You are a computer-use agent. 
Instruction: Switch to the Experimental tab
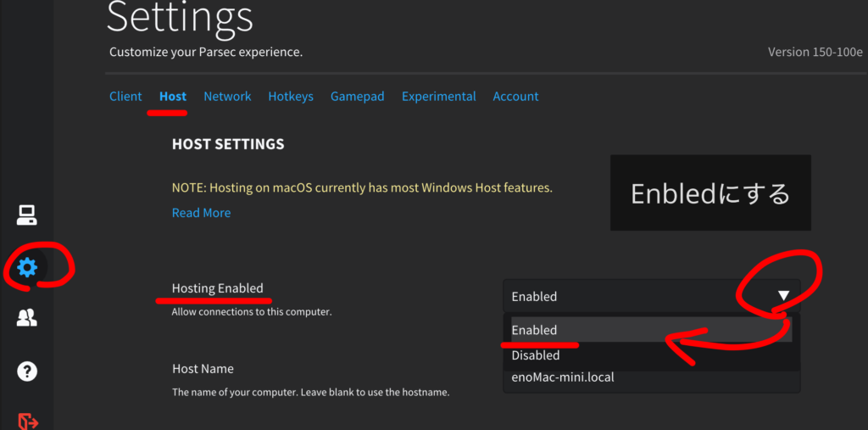438,97
